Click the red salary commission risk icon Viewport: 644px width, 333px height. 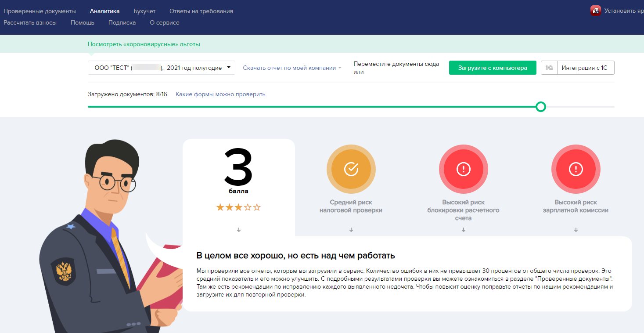click(576, 169)
